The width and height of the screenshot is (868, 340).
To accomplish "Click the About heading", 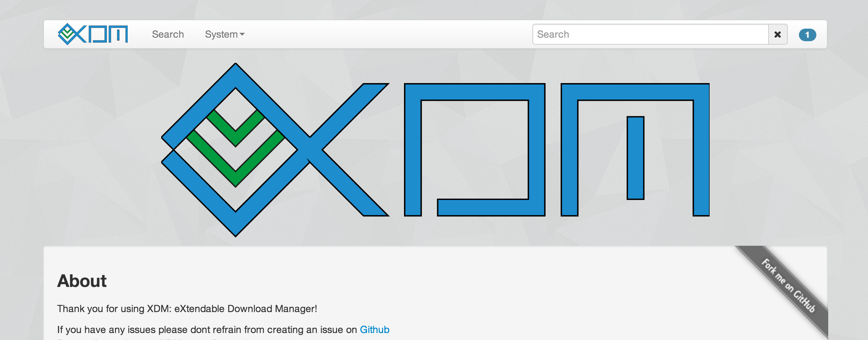I will (82, 281).
